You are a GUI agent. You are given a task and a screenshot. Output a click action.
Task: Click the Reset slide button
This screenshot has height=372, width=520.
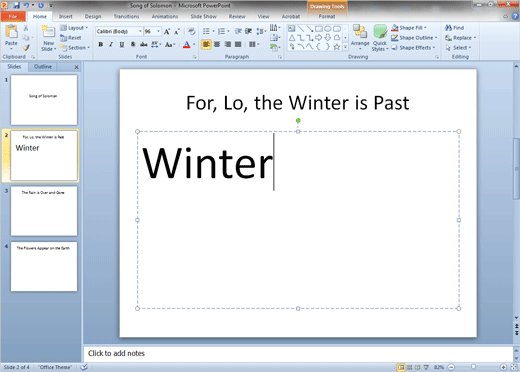tap(71, 38)
